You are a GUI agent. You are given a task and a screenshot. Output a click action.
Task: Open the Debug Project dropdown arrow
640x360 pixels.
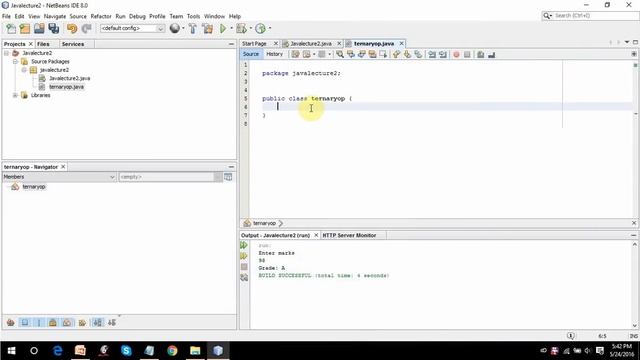click(x=251, y=28)
